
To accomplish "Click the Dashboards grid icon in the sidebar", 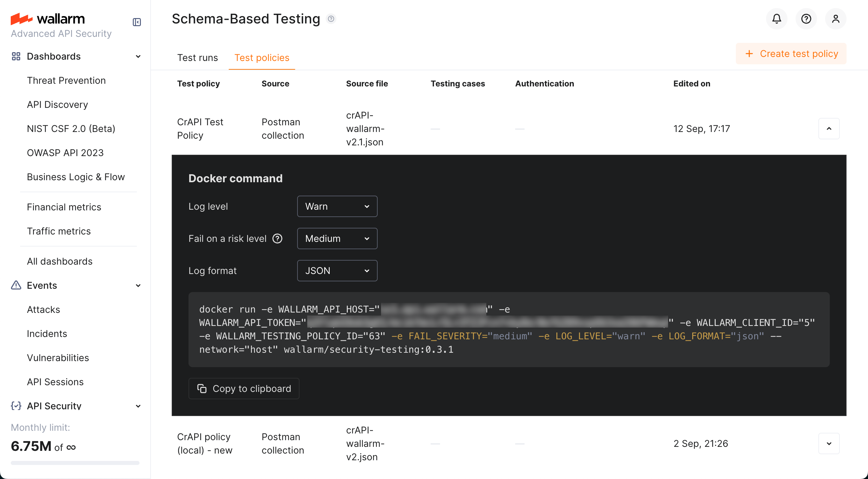I will pos(15,56).
